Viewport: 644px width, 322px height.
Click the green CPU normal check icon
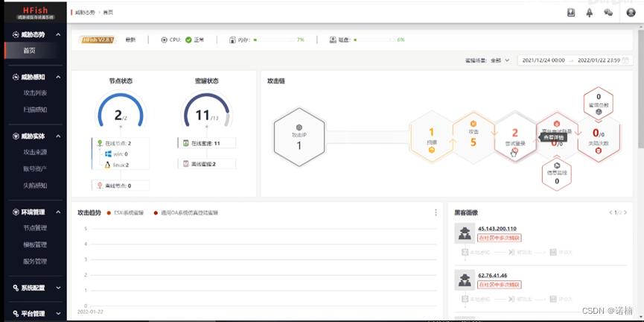188,40
